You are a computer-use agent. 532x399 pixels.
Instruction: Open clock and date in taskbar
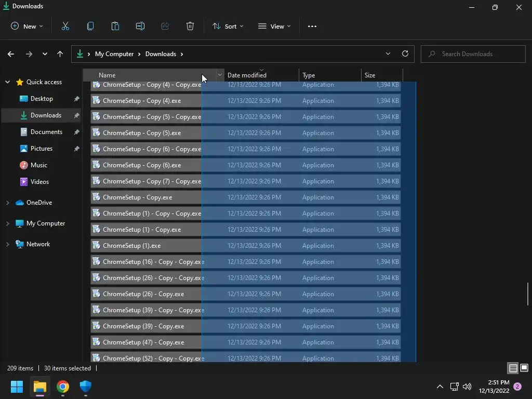coord(494,387)
